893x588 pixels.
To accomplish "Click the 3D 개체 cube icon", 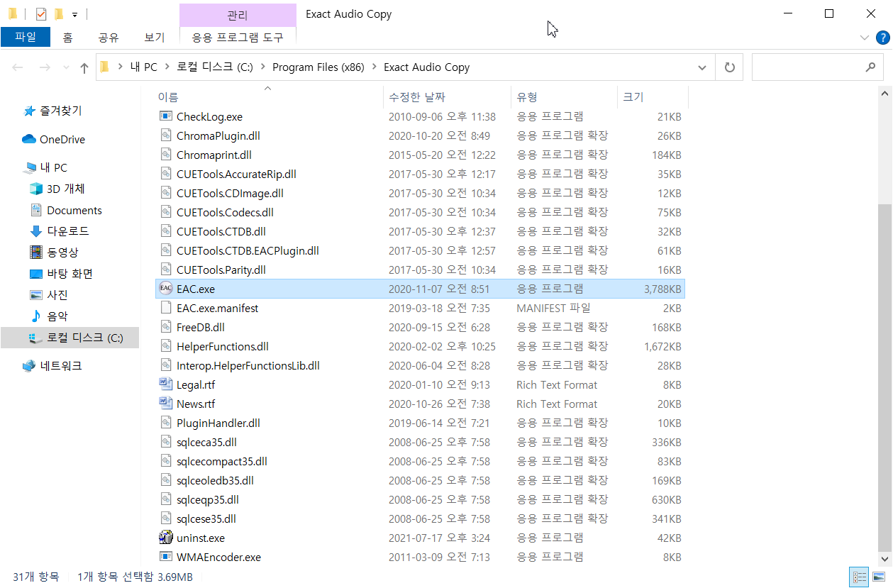I will tap(36, 189).
